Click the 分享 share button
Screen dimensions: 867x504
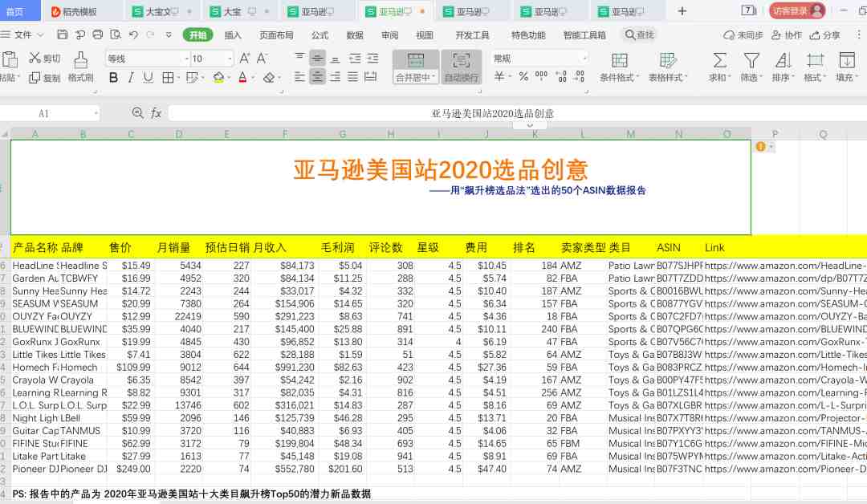[x=824, y=35]
